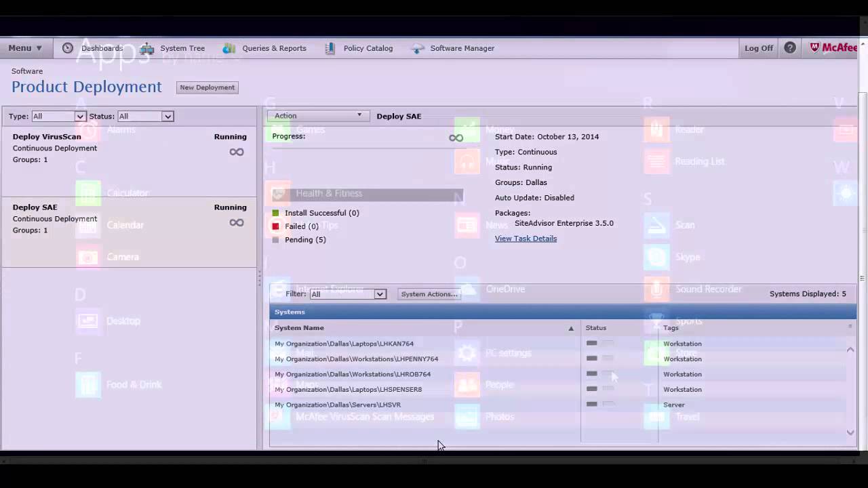
Task: Click Auto Update: Disabled text
Action: 534,198
